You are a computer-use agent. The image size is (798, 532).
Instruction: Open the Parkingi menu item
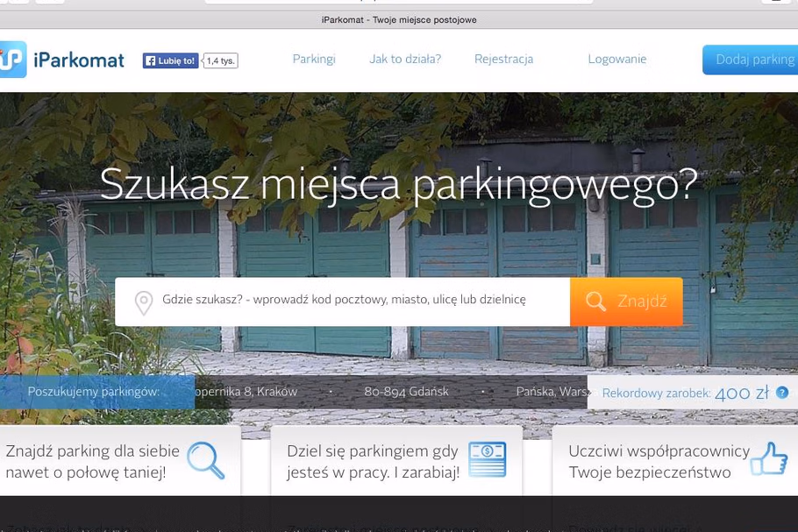(314, 59)
